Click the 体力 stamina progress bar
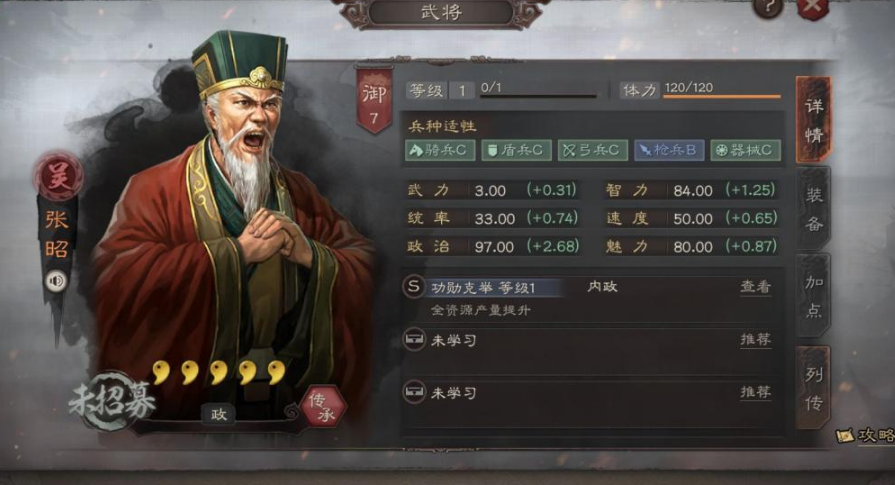 click(x=721, y=96)
